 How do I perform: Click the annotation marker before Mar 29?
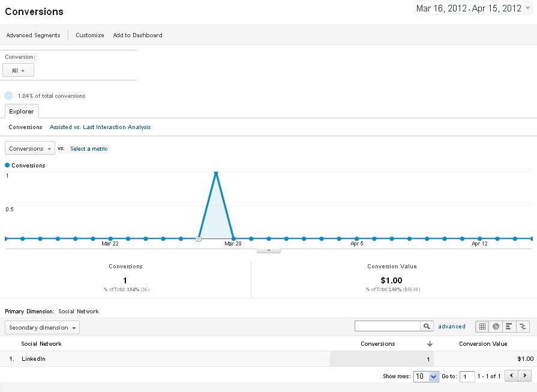click(x=198, y=239)
